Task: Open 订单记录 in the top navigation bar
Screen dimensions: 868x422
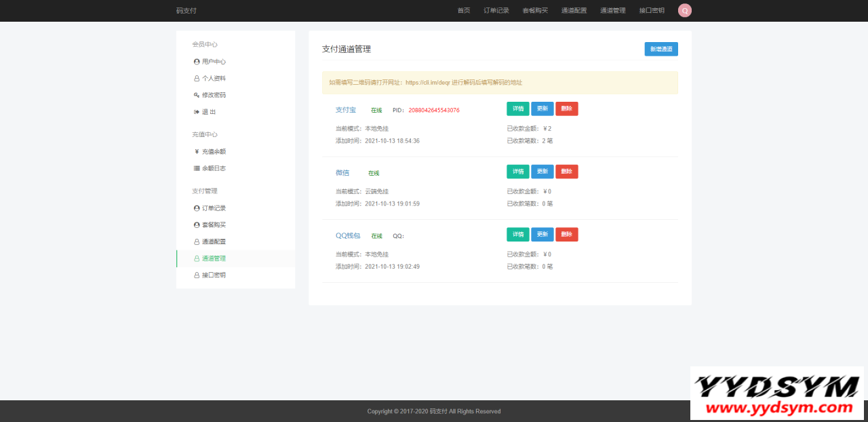Action: (496, 11)
